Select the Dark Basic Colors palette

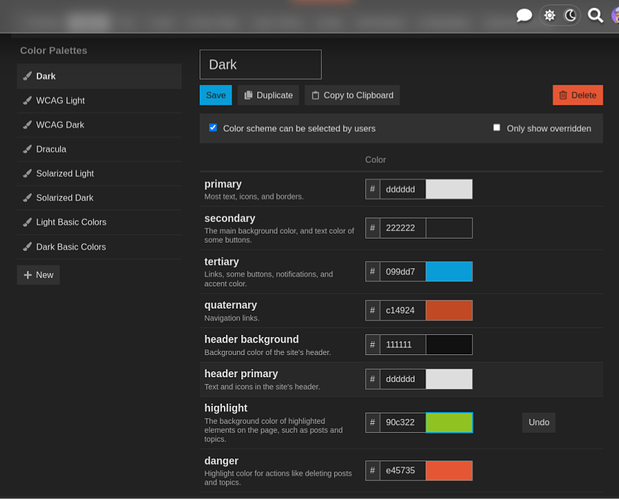(99, 247)
